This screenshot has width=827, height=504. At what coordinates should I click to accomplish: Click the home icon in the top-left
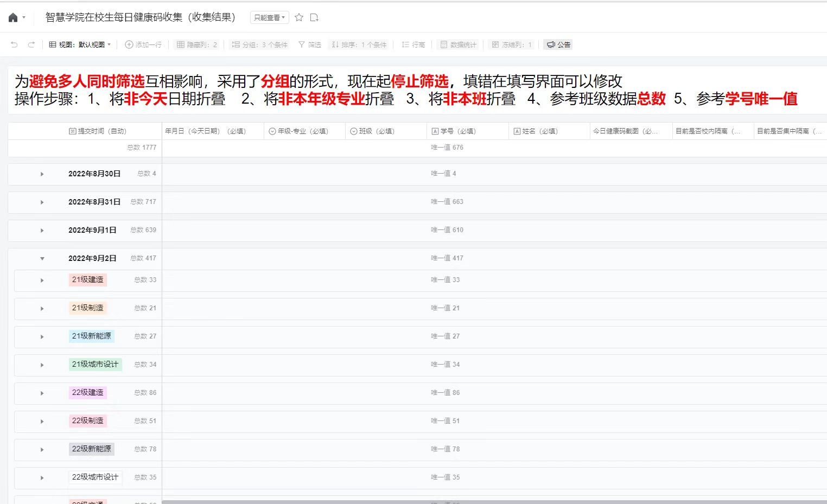click(x=13, y=17)
